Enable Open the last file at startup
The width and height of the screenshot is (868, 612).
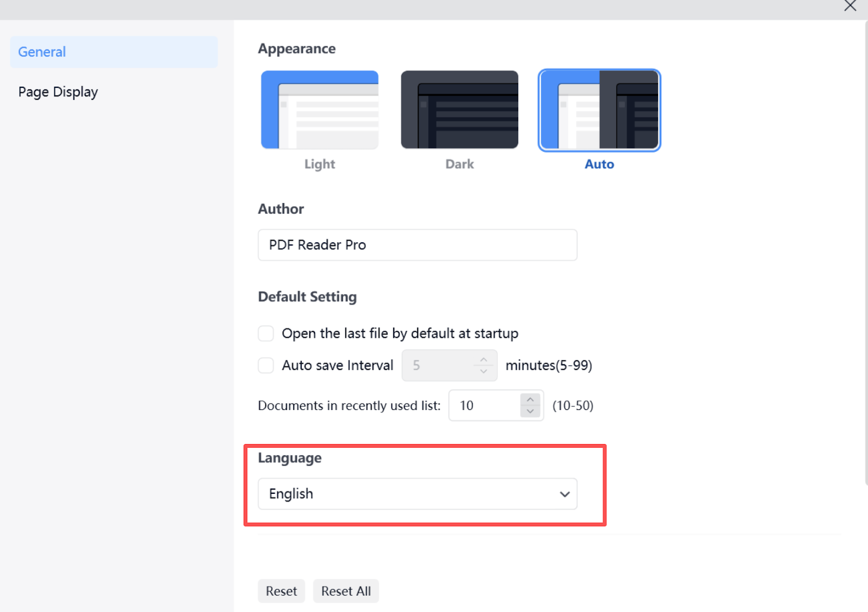click(x=266, y=333)
